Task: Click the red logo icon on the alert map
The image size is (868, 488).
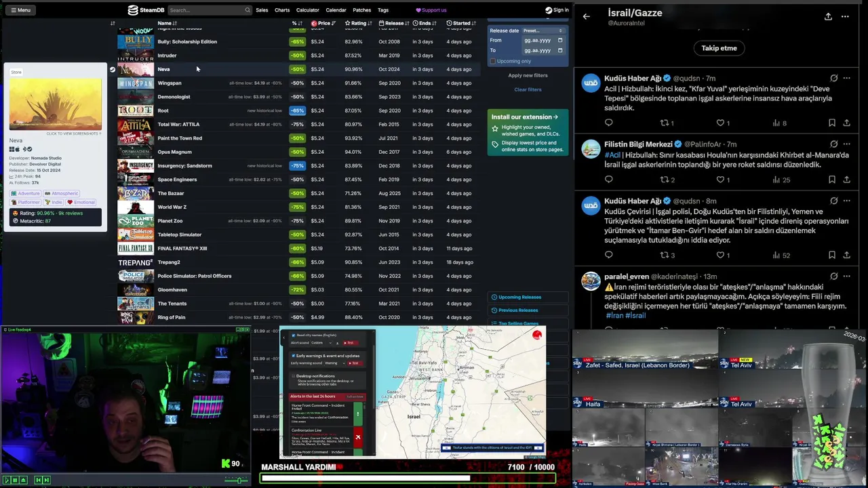Action: coord(537,334)
